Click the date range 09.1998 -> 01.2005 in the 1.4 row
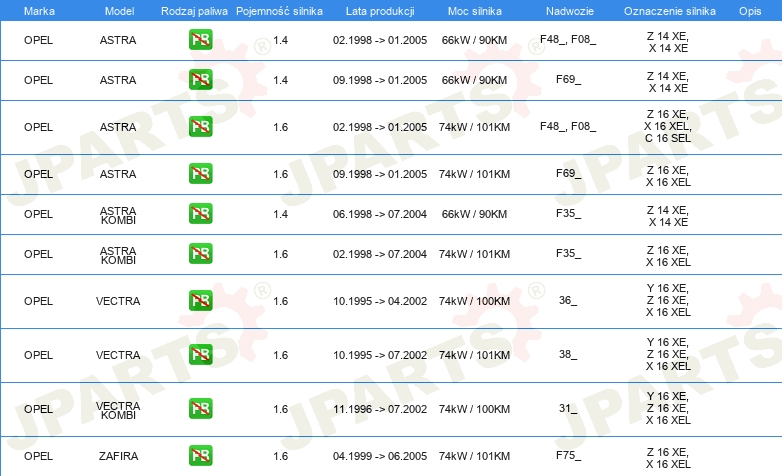 coord(380,80)
